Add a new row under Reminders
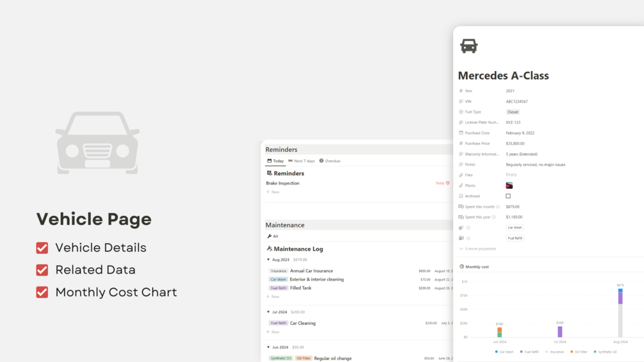 coord(273,192)
